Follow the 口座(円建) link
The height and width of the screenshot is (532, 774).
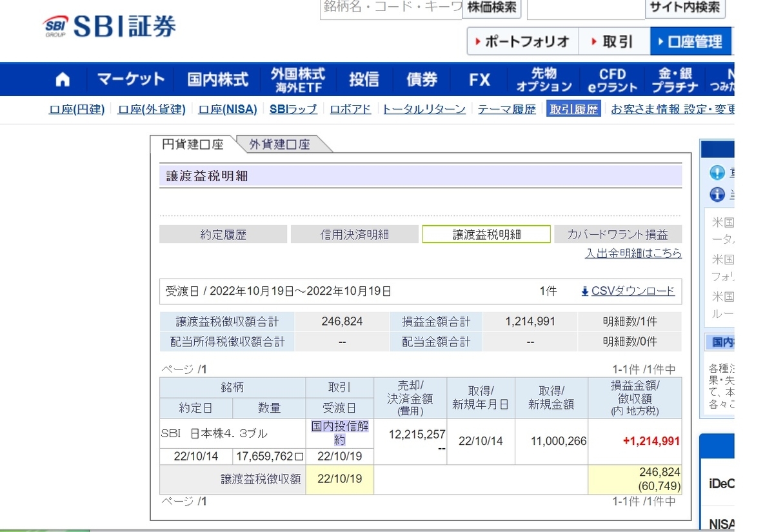click(77, 109)
